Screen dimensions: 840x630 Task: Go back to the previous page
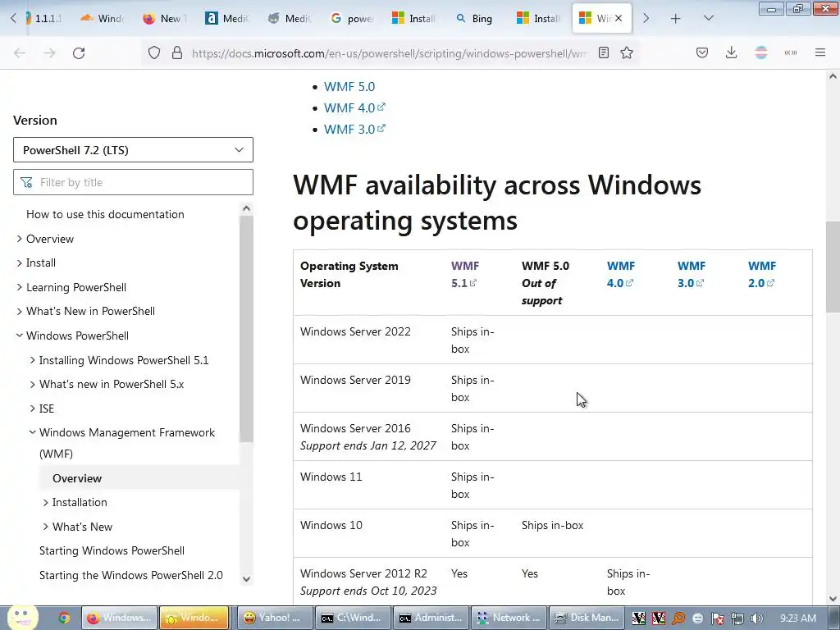coord(20,53)
